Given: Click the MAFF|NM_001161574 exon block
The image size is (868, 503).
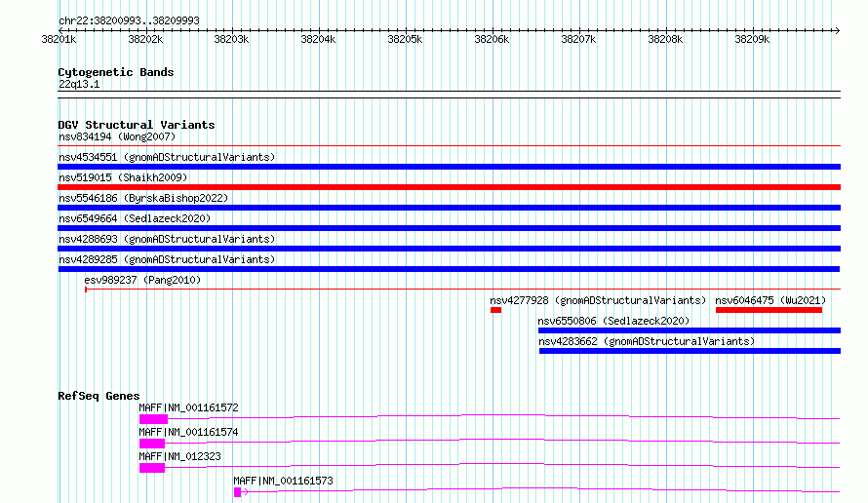Looking at the screenshot, I should pos(152,444).
